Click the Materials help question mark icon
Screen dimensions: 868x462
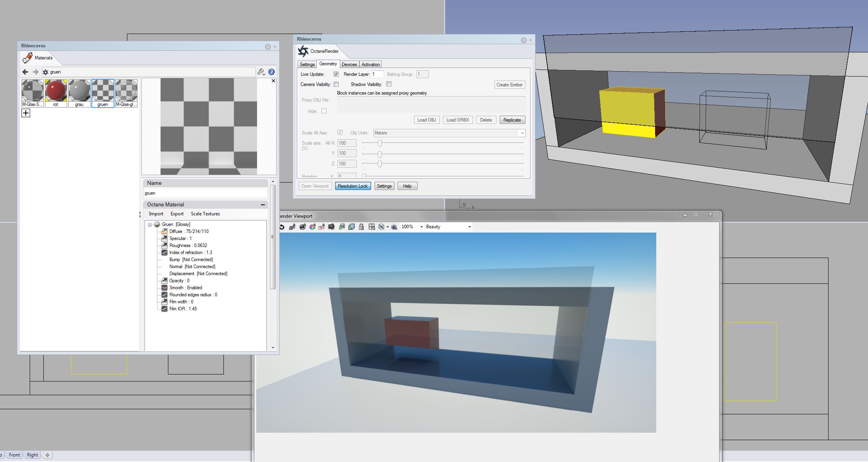point(271,72)
